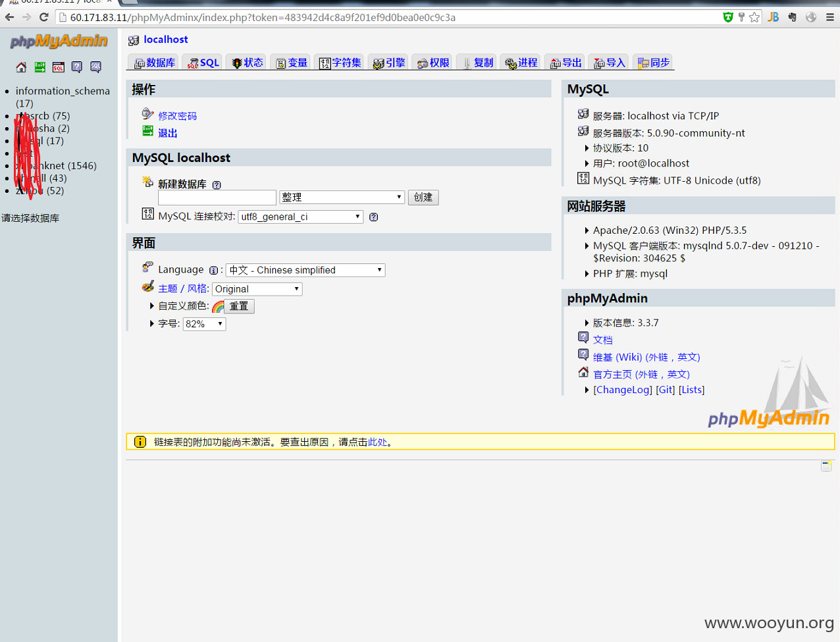Select the information_schema database in sidebar

tap(63, 91)
